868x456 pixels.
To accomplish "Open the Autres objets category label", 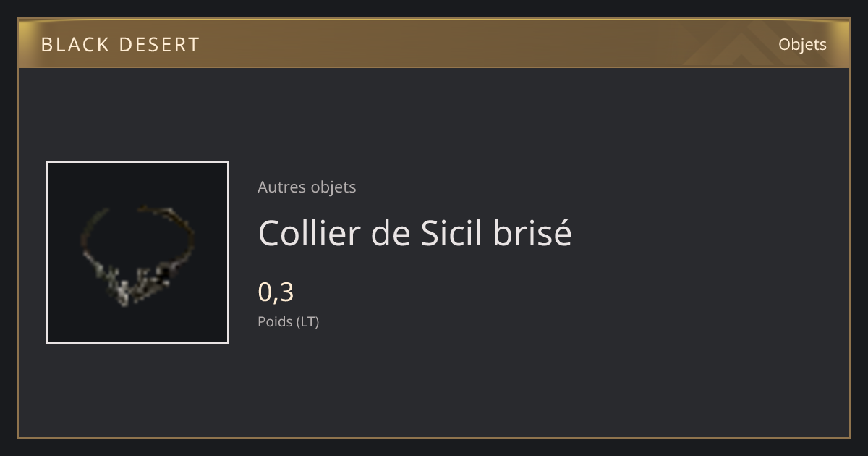I will pyautogui.click(x=307, y=187).
